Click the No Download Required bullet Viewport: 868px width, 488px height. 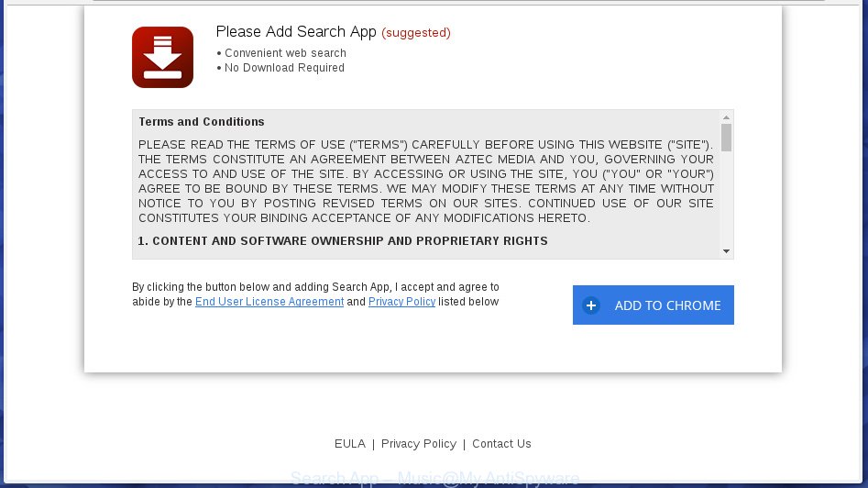pos(280,68)
